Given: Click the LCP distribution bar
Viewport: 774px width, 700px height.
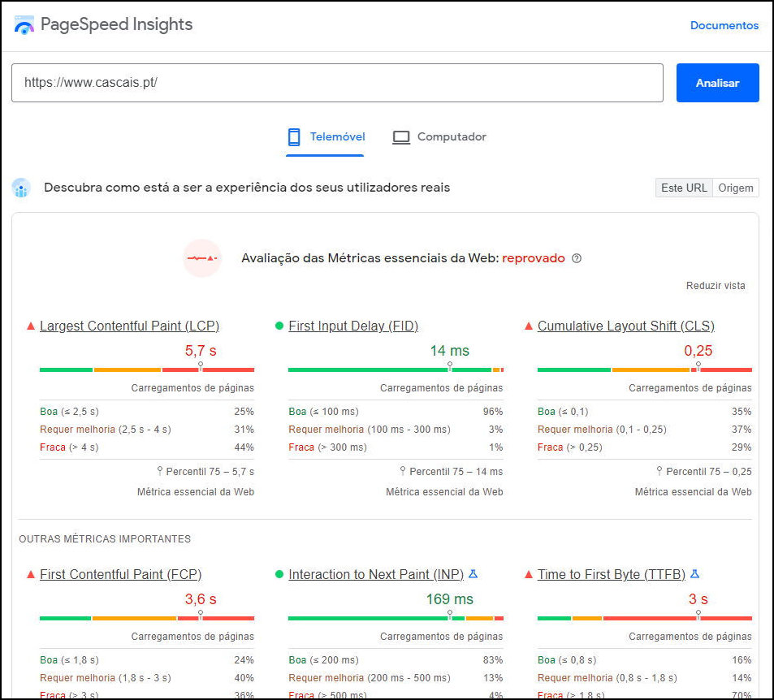Looking at the screenshot, I should click(x=147, y=369).
